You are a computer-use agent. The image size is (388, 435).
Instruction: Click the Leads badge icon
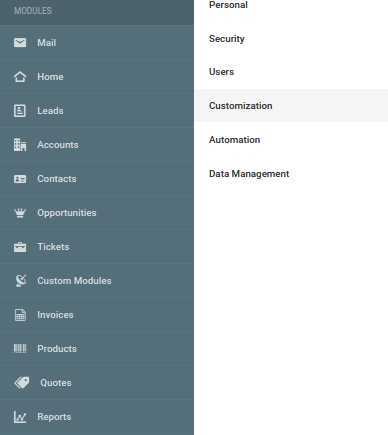click(20, 111)
